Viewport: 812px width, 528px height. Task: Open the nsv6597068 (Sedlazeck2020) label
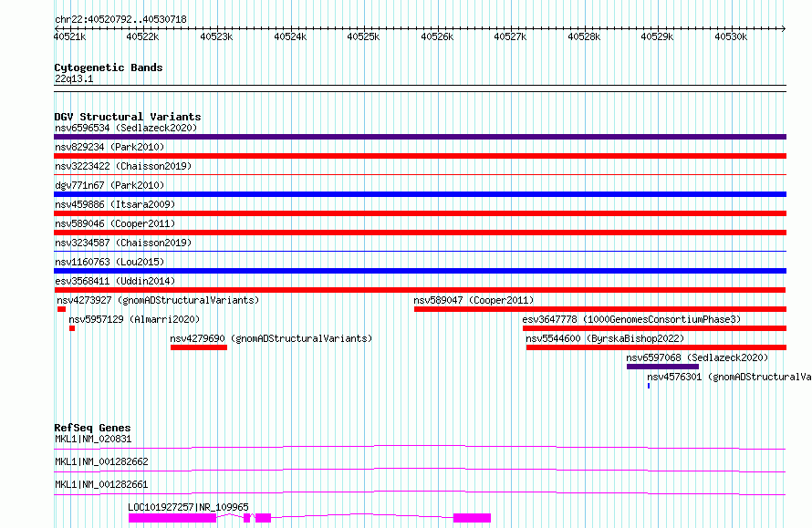[697, 357]
